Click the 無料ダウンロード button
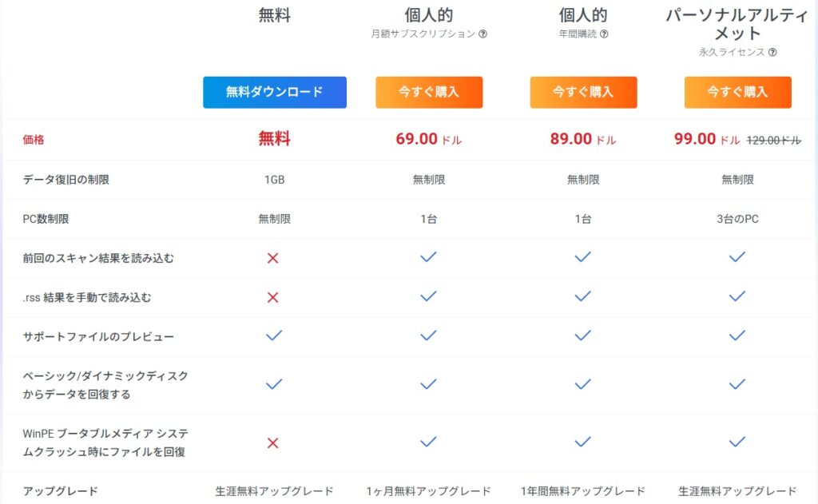The image size is (818, 504). coord(275,93)
